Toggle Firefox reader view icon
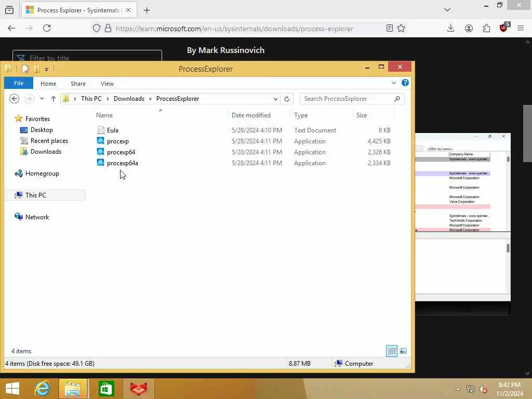 (x=390, y=28)
